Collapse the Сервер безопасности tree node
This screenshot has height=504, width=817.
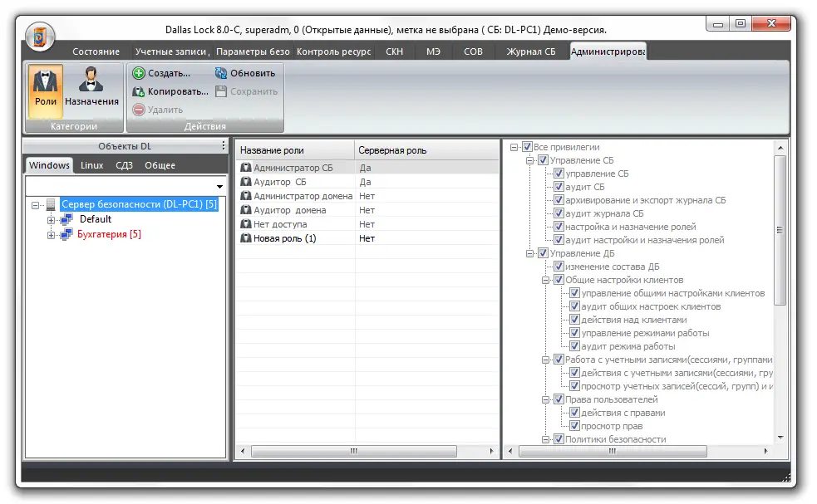click(x=36, y=205)
